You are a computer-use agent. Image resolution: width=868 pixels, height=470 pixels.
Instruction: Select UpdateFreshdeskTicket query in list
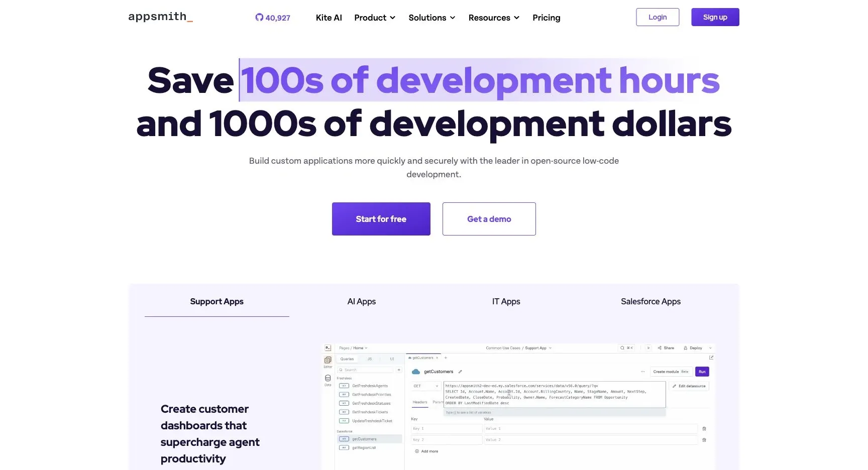point(370,421)
